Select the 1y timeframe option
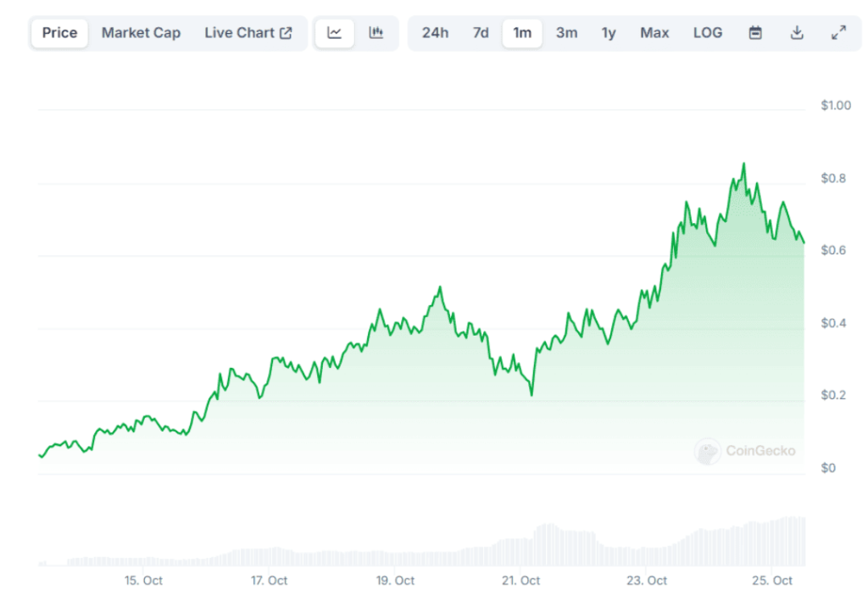 pyautogui.click(x=608, y=32)
